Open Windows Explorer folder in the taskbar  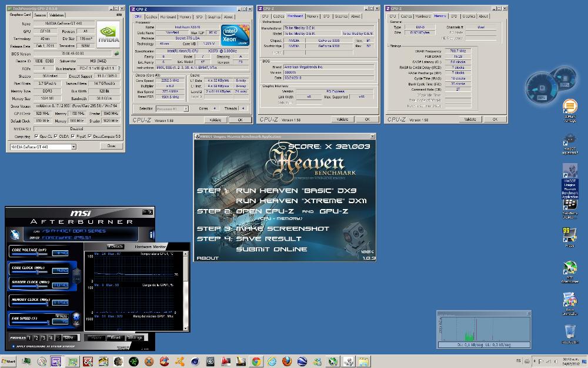pos(363,362)
